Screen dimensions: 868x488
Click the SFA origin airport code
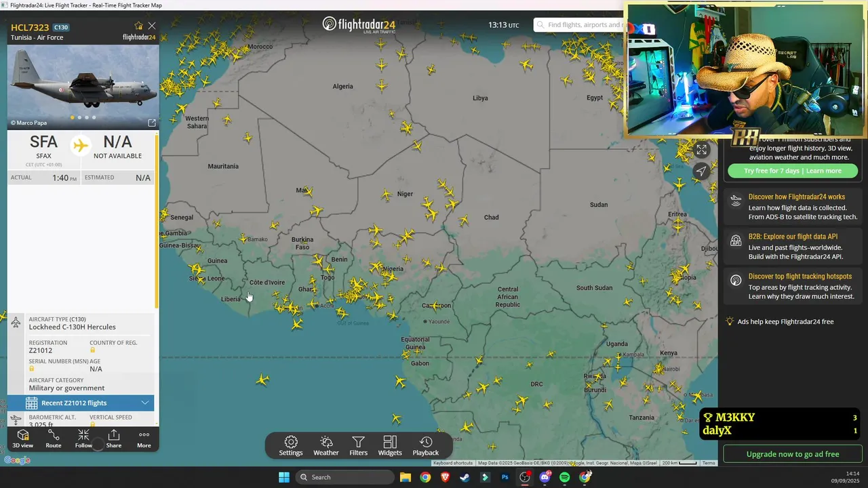pyautogui.click(x=43, y=142)
